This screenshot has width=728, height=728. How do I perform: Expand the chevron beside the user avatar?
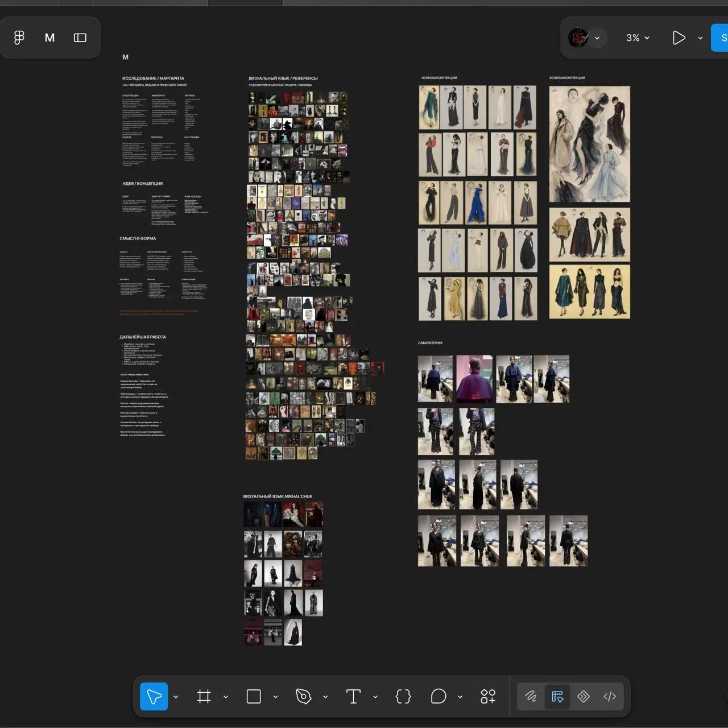(x=597, y=38)
